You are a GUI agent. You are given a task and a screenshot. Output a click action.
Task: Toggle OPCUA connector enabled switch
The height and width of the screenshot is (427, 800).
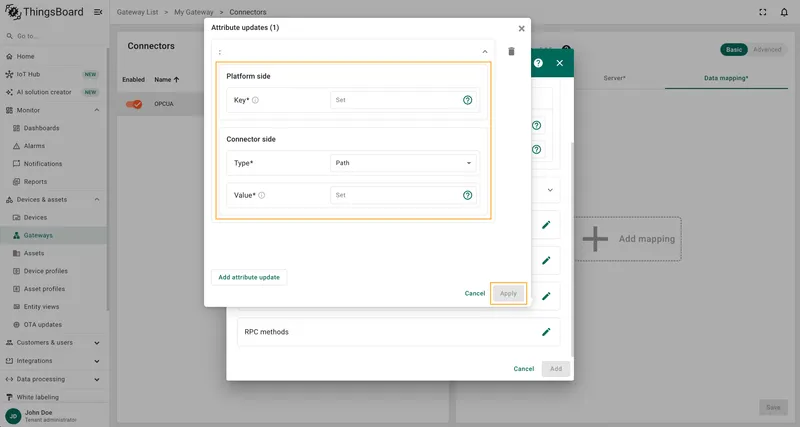coord(134,104)
